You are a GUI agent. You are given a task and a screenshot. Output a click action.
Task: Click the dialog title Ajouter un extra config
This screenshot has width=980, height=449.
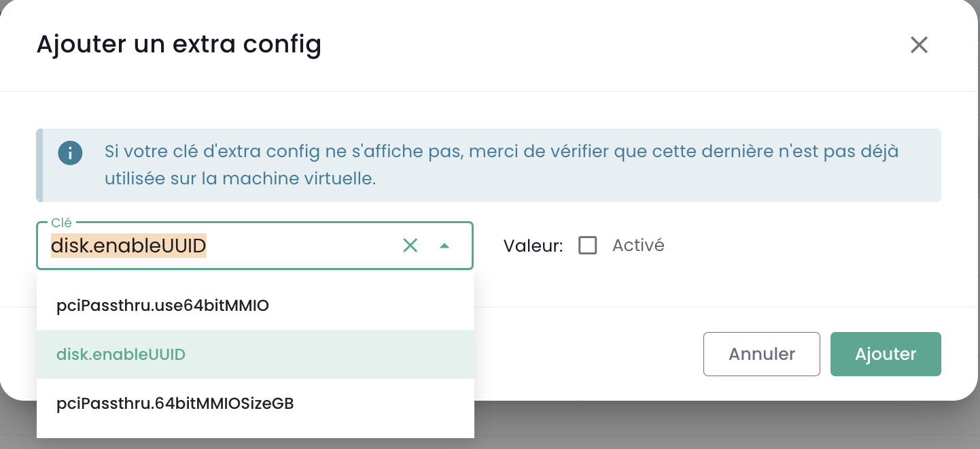[x=179, y=45]
